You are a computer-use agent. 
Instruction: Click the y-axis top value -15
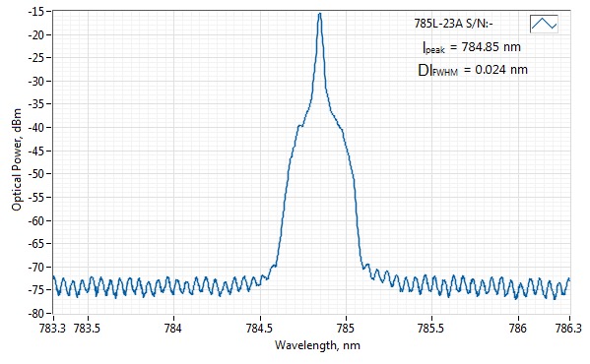pos(35,12)
